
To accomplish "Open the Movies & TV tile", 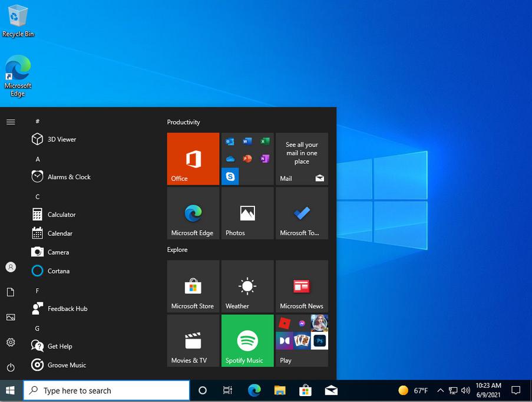I will point(193,340).
